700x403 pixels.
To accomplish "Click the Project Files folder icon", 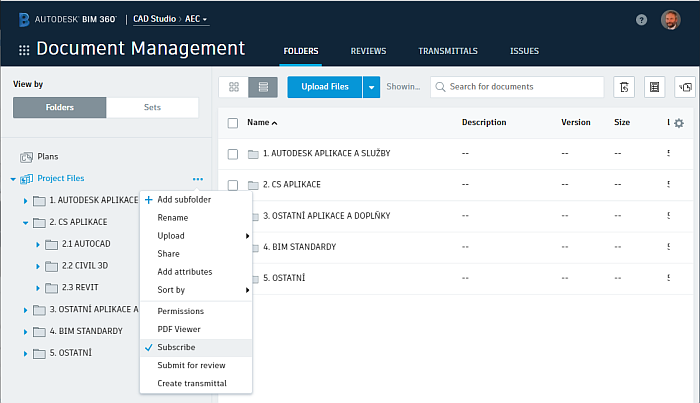I will click(x=26, y=179).
